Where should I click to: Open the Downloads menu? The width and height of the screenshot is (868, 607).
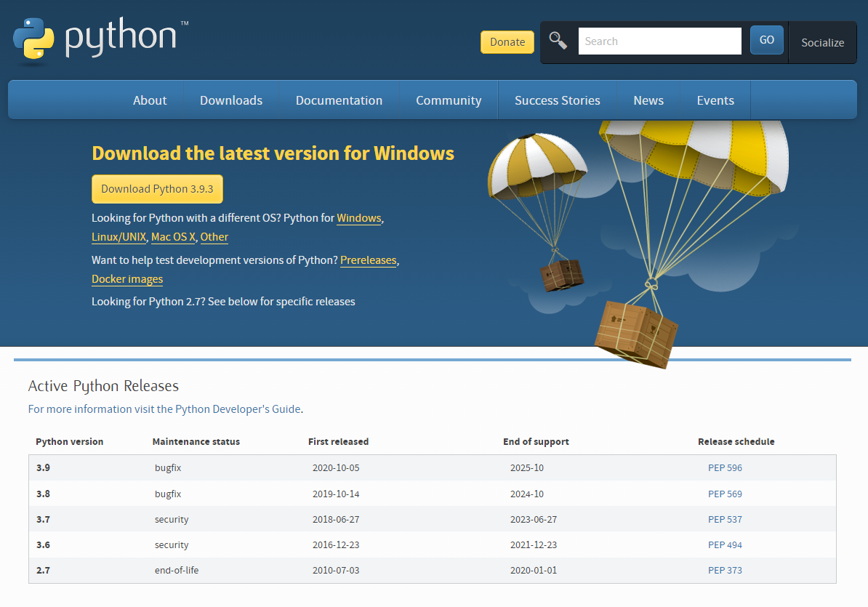click(x=231, y=100)
